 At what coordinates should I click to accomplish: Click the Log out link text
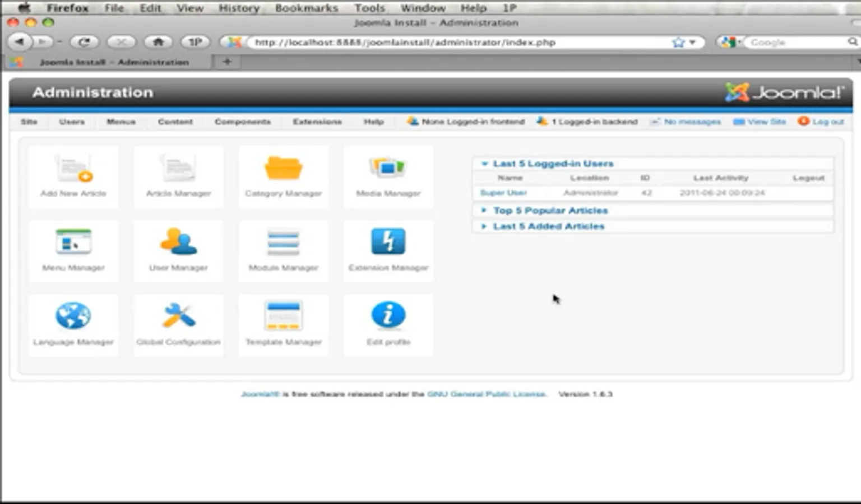828,122
